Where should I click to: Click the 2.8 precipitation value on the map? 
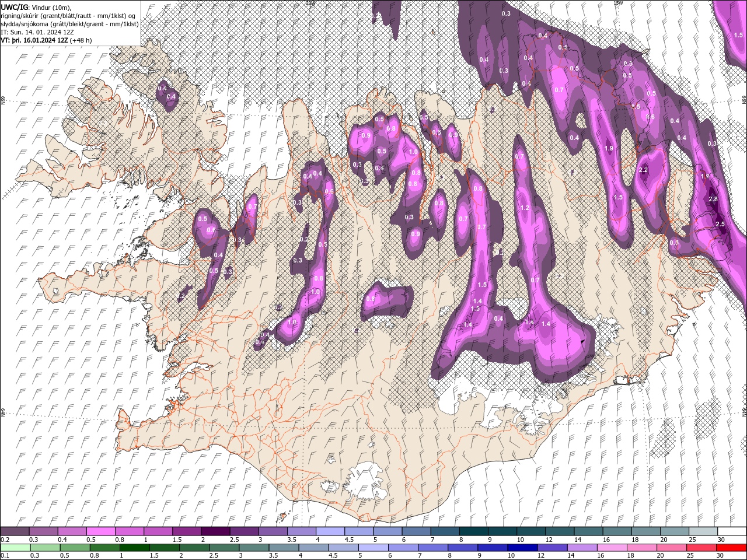[713, 199]
